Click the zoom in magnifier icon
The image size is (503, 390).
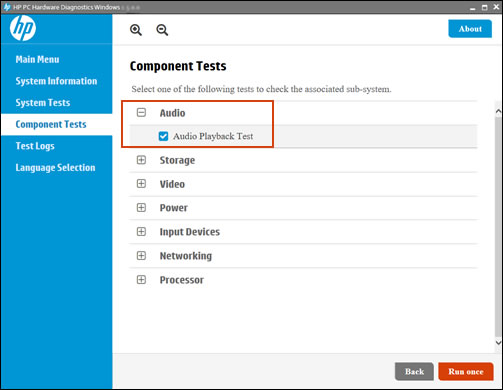[x=136, y=30]
